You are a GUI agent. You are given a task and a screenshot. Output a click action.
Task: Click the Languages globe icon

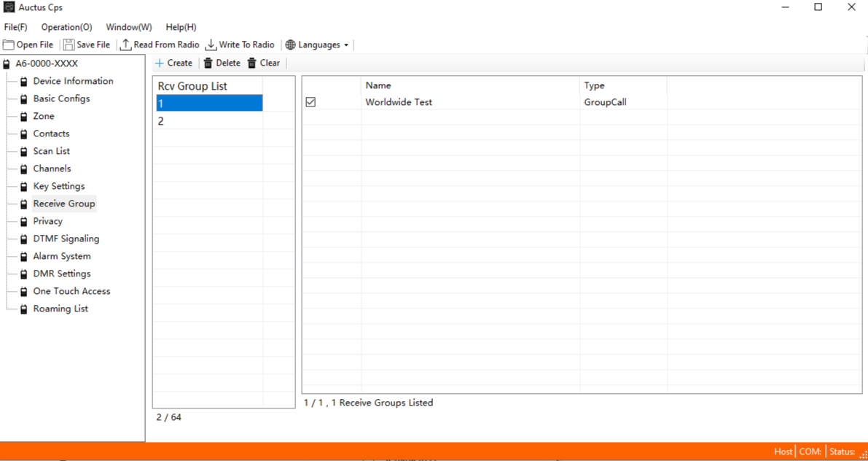[291, 45]
